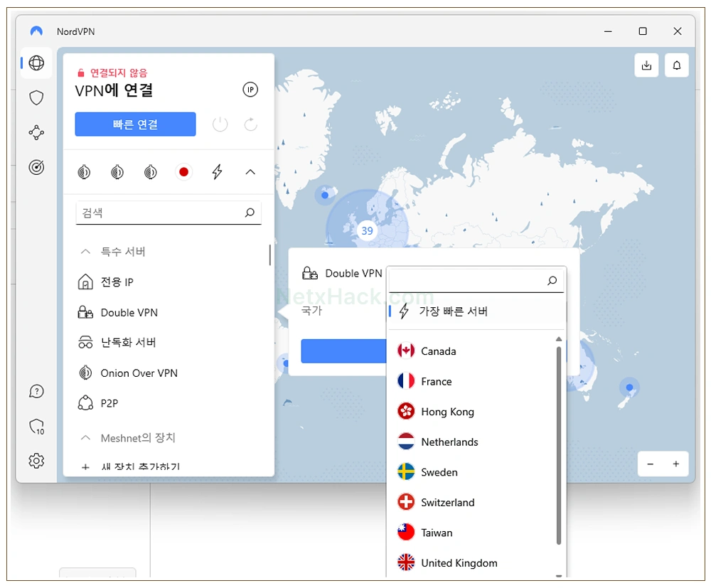Click the second onion preset icon

[x=117, y=172]
